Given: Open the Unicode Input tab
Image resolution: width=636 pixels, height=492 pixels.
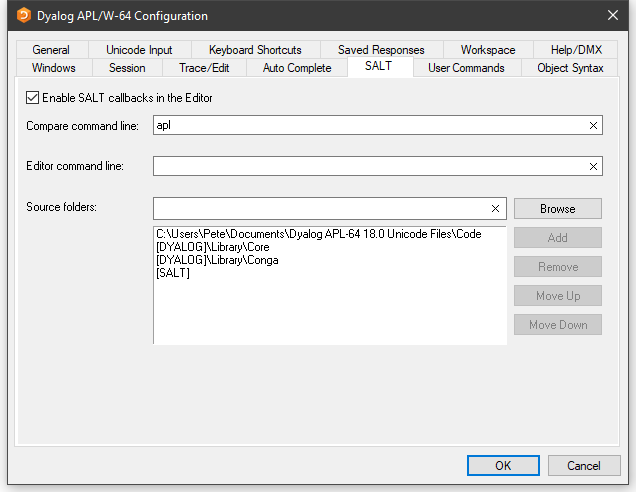Looking at the screenshot, I should (x=139, y=50).
